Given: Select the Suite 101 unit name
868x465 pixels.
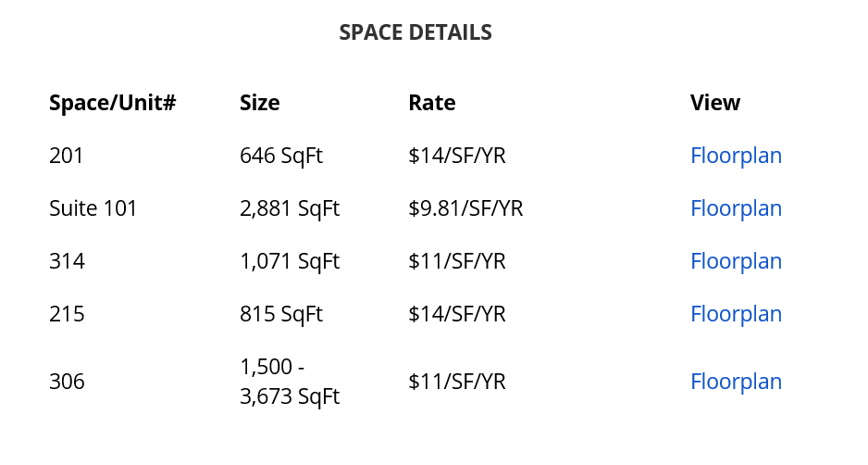Looking at the screenshot, I should (x=93, y=208).
